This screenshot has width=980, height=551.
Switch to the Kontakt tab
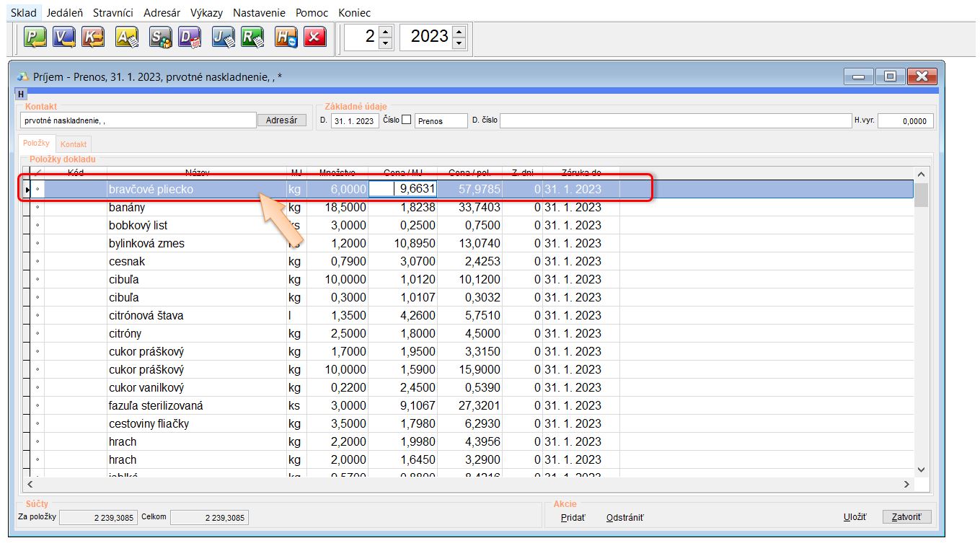click(x=74, y=144)
